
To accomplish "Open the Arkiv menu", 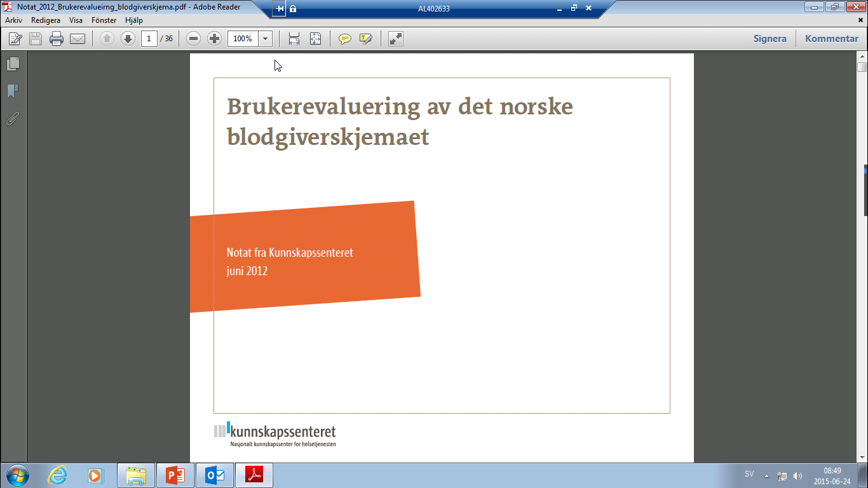I will tap(14, 20).
